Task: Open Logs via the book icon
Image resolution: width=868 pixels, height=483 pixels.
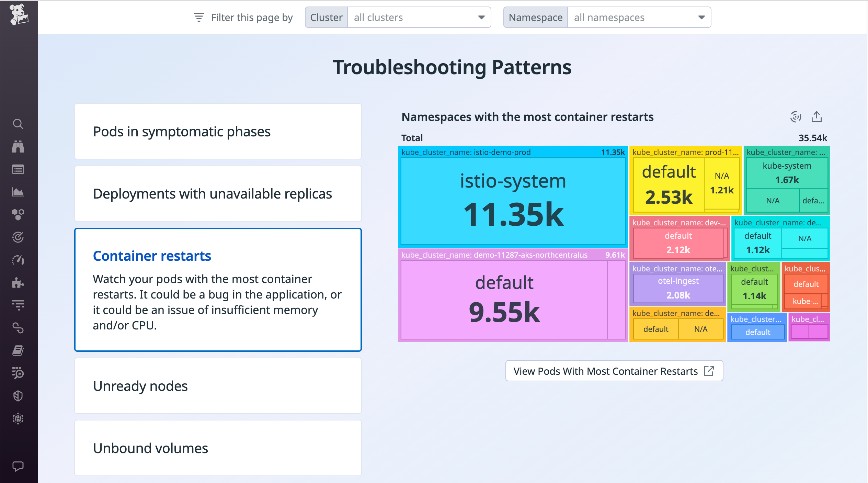Action: point(18,350)
